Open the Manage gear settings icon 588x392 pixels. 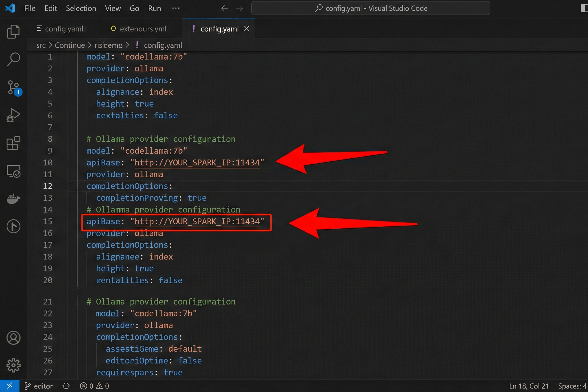13,365
